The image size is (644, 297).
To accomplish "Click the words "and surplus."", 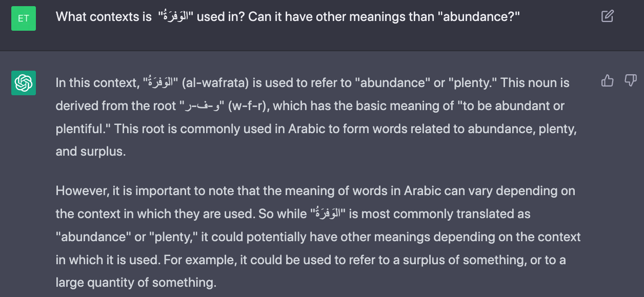I will pyautogui.click(x=90, y=152).
